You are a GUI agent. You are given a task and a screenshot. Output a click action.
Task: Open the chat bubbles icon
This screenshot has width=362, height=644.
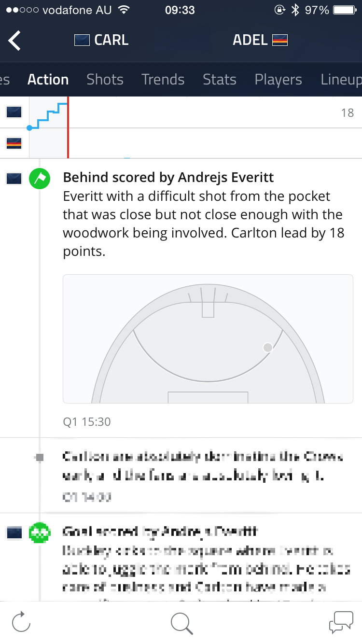(x=341, y=622)
